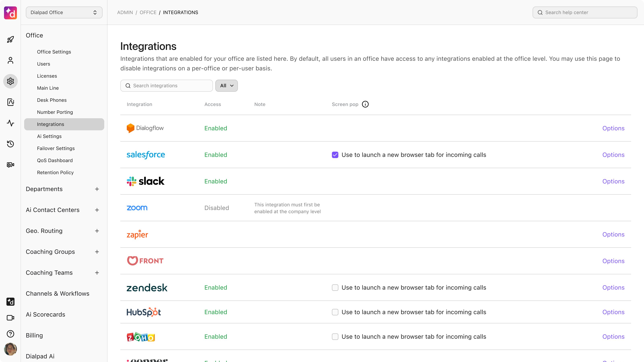Open Ai Scorecards in the sidebar
Image resolution: width=644 pixels, height=362 pixels.
pos(45,315)
